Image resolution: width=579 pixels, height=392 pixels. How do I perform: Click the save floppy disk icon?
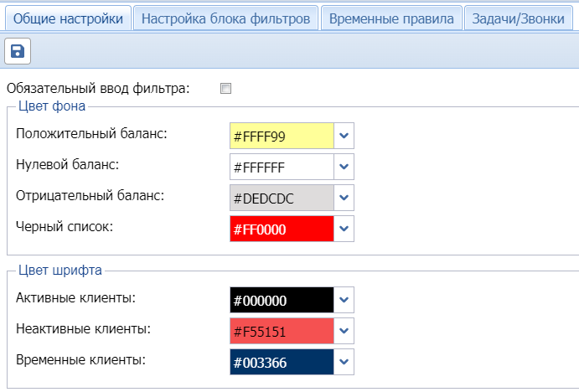tap(18, 52)
